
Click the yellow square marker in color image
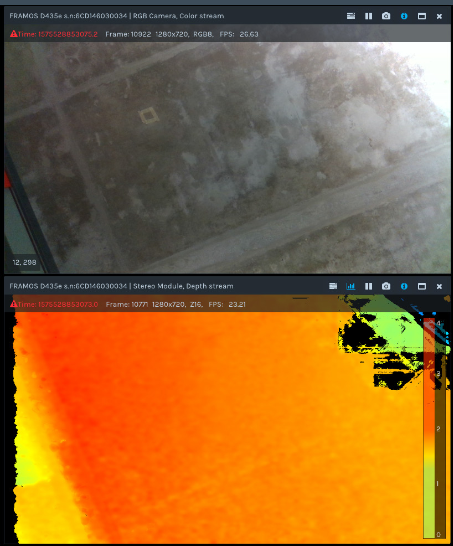pyautogui.click(x=149, y=116)
